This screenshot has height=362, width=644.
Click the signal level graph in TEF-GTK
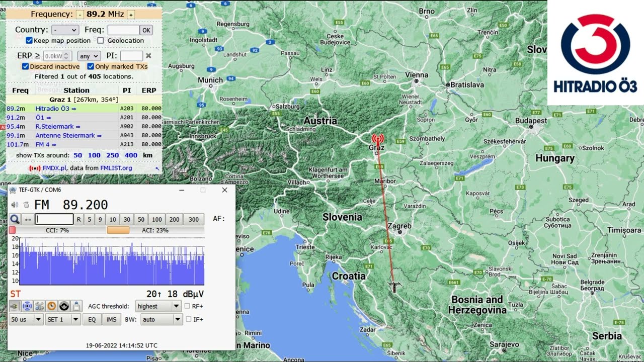click(111, 261)
